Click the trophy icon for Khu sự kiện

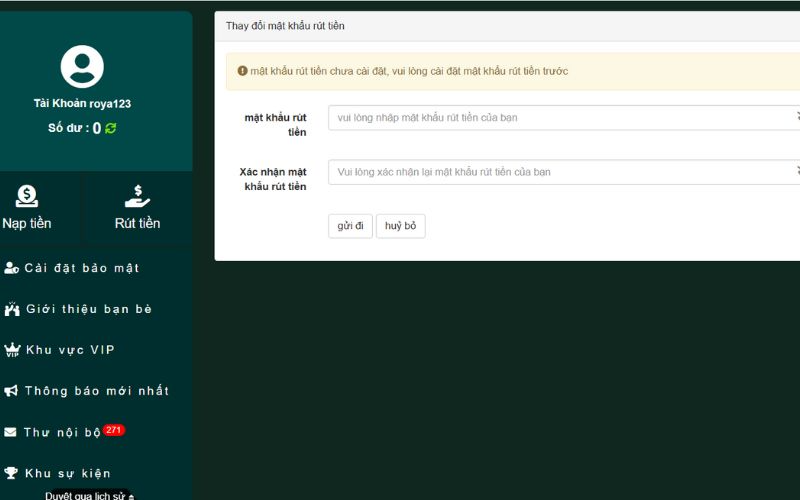point(12,473)
